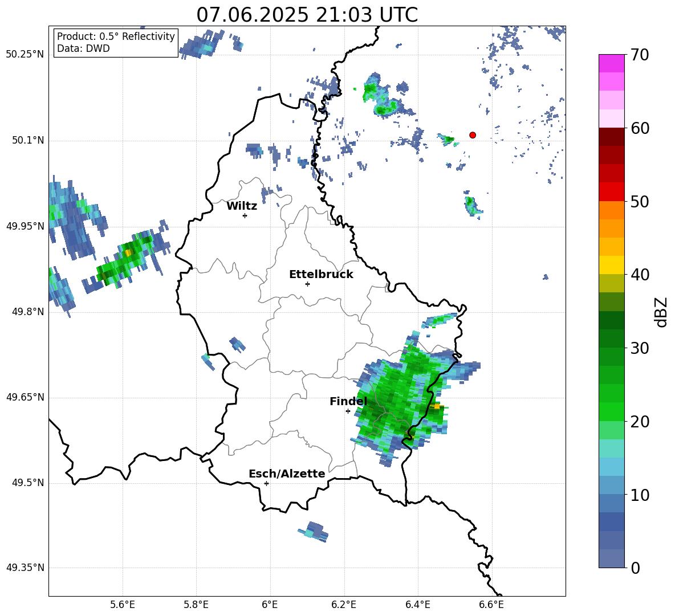
Task: Click the 6.6°E longitude label
Action: [x=491, y=605]
